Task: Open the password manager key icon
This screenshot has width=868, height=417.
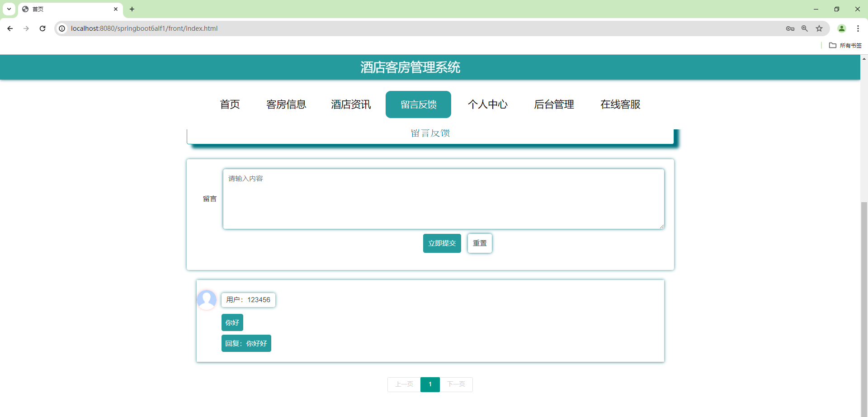Action: point(790,28)
